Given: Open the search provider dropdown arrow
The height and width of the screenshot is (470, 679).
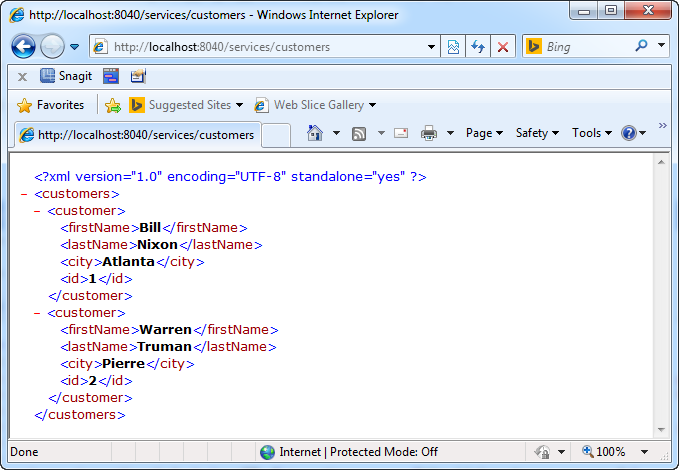Looking at the screenshot, I should pos(661,45).
